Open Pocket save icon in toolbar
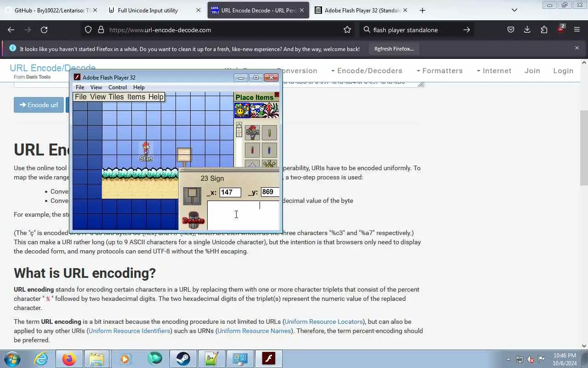Viewport: 588px width, 368px height. 511,30
